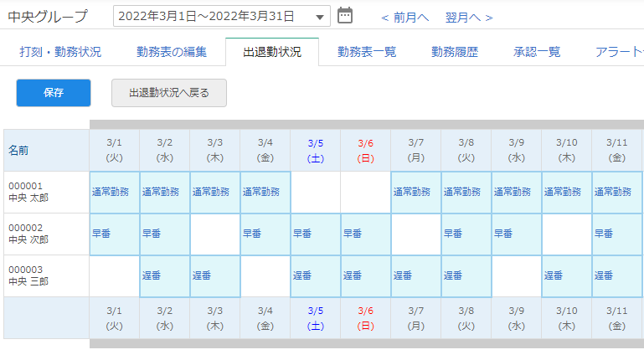The height and width of the screenshot is (355, 644).
Task: Select 中央 太郎's 3/10 通常勤務 cell
Action: [567, 192]
